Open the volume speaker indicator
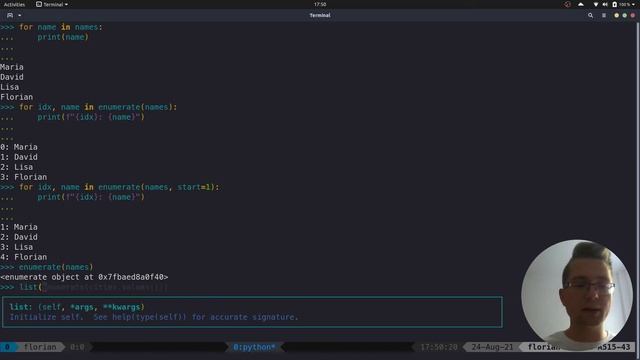The width and height of the screenshot is (640, 360). point(604,4)
